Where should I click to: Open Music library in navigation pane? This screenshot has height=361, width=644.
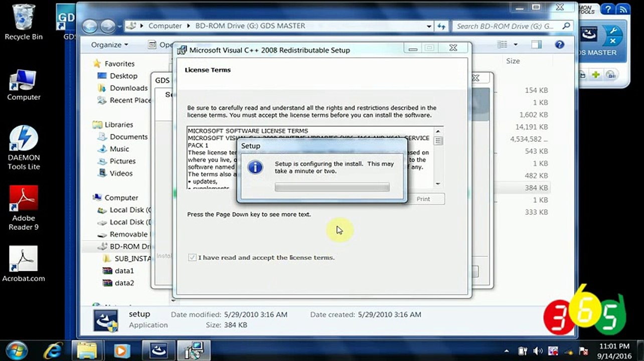pos(119,149)
